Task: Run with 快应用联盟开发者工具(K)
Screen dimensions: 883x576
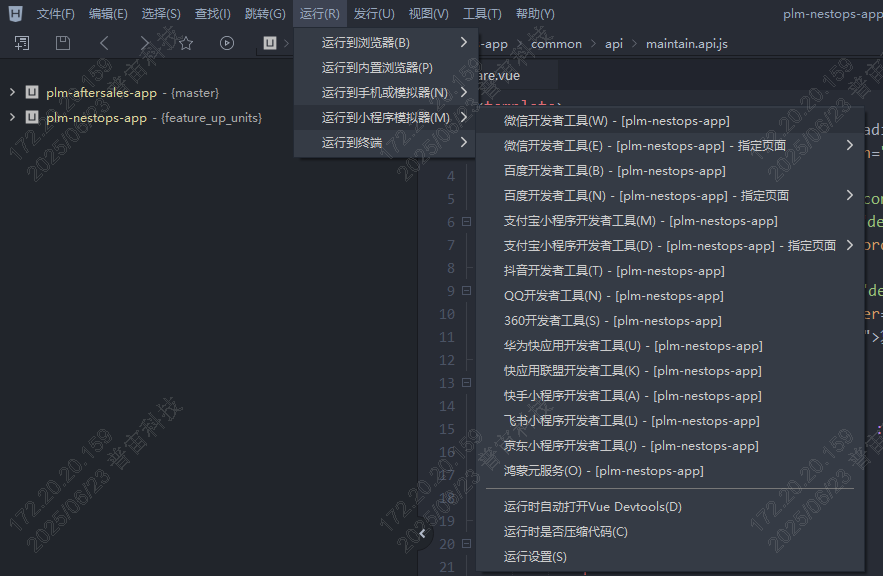Action: click(670, 370)
